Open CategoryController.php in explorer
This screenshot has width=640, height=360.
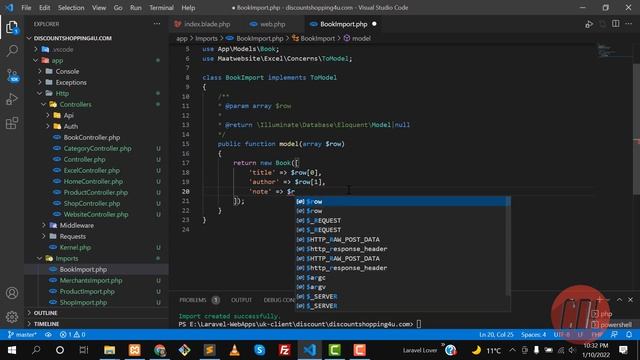coord(97,149)
